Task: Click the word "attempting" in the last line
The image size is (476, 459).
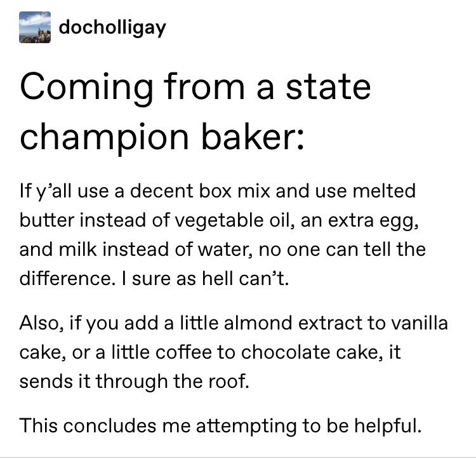Action: [x=248, y=425]
